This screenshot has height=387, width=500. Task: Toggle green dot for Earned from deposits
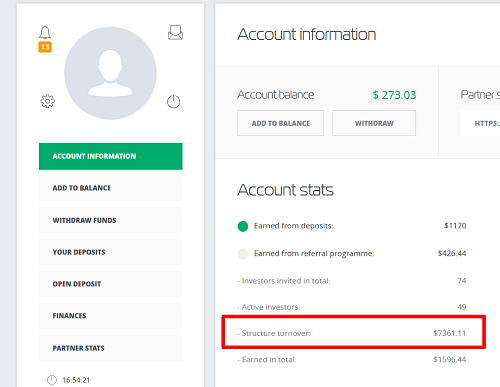coord(243,226)
